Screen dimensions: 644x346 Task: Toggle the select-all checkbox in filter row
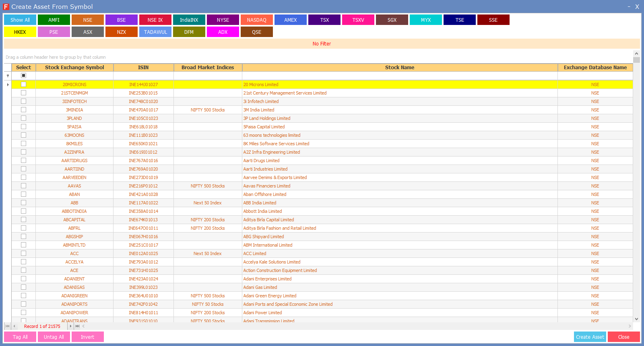23,76
